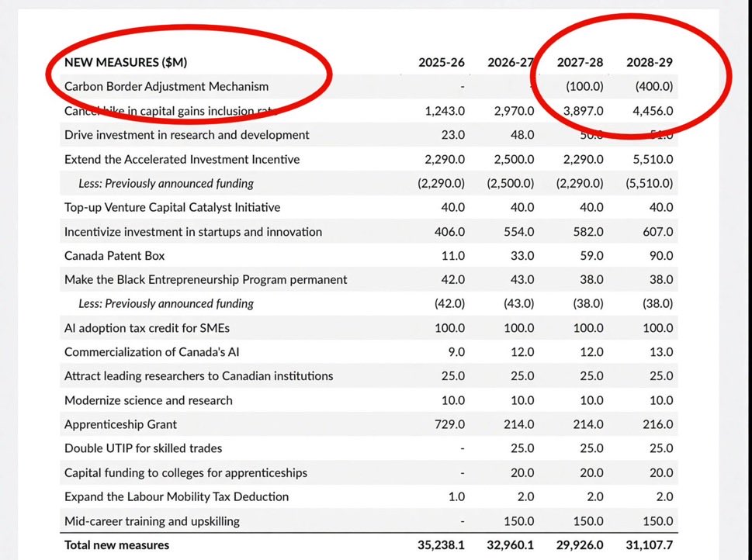
Task: Select 'Capital funding to colleges for apprenticeships'
Action: (185, 472)
